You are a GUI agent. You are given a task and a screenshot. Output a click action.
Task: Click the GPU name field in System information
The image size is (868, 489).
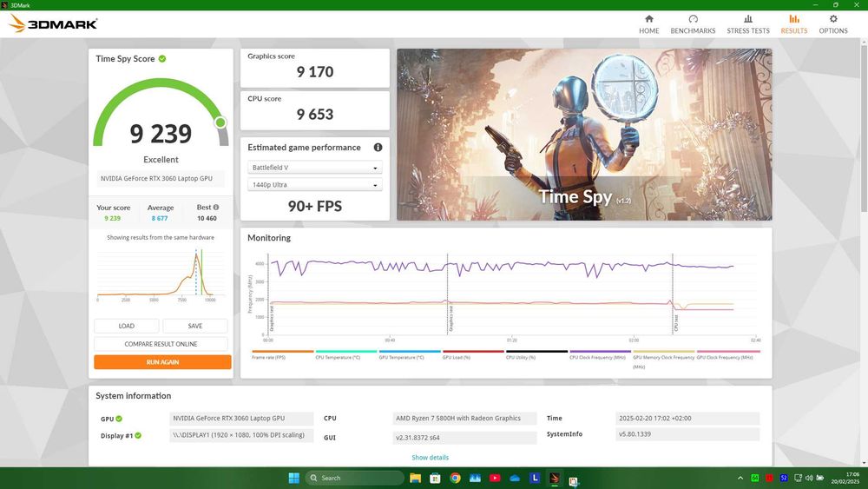point(241,419)
